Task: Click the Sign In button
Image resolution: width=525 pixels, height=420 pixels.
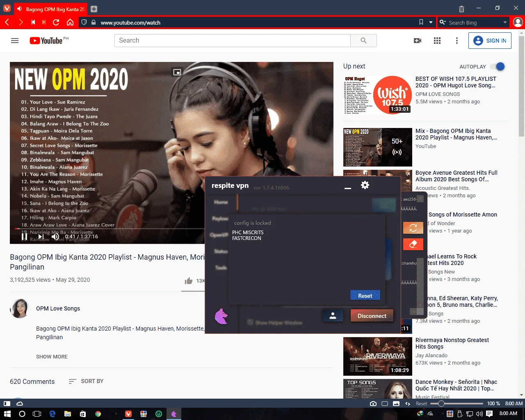Action: tap(490, 41)
